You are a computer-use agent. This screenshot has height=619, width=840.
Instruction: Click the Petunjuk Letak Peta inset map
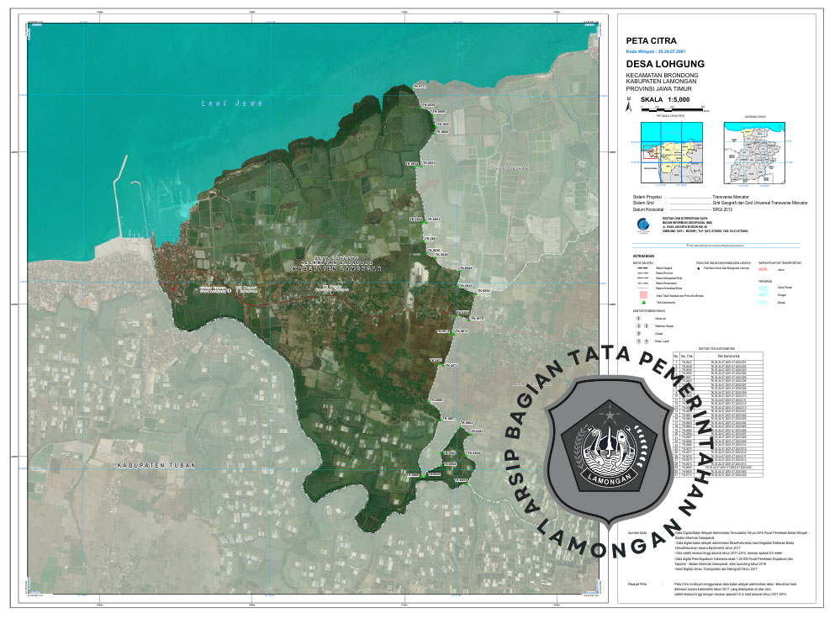pyautogui.click(x=670, y=153)
